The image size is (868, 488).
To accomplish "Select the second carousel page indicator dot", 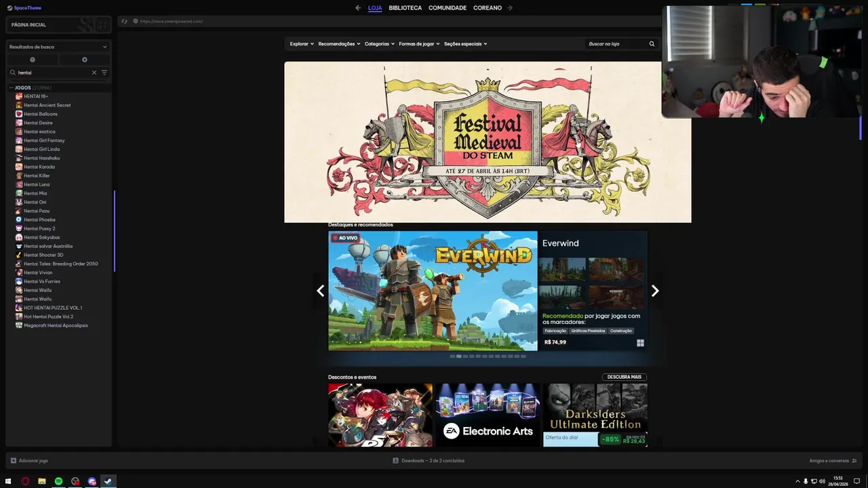I will tap(459, 356).
